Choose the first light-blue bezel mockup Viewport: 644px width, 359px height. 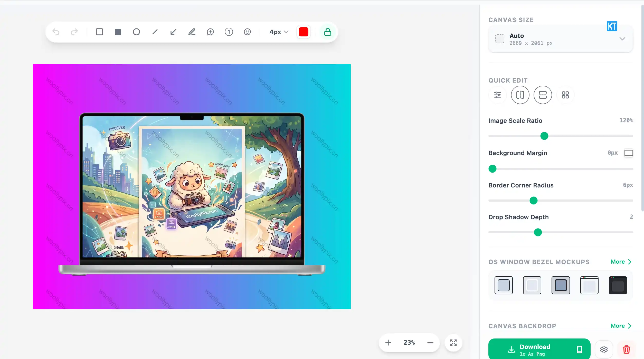[504, 285]
